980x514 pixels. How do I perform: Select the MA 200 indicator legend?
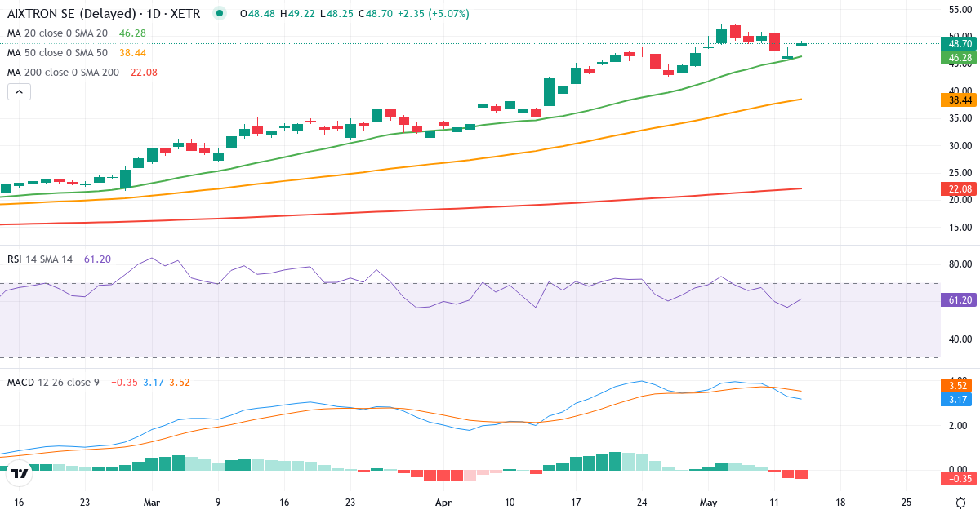(x=82, y=72)
